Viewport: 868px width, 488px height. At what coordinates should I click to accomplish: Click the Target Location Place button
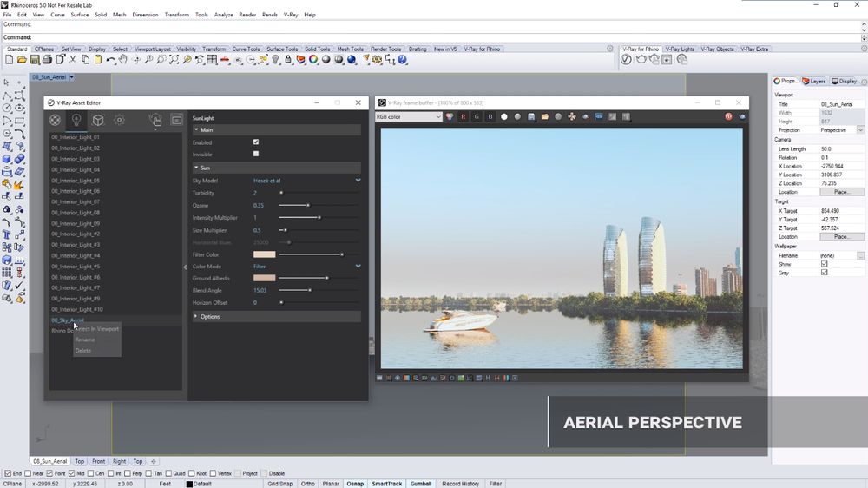coord(841,237)
